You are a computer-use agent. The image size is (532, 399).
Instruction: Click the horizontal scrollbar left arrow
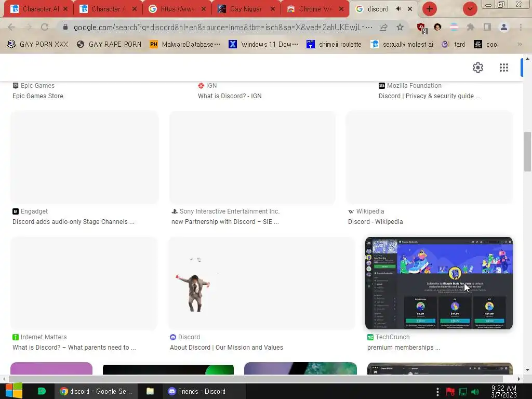pos(4,379)
